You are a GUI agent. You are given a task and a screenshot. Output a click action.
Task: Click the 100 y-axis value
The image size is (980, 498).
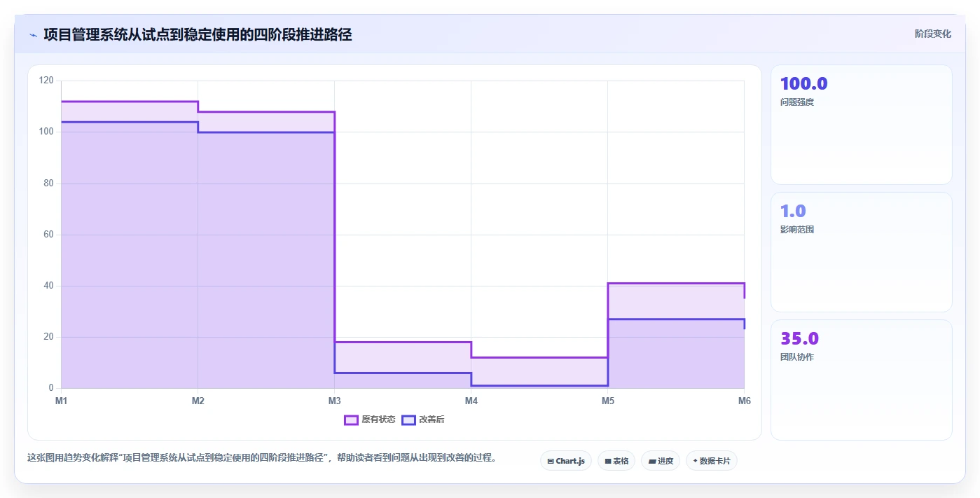[46, 132]
